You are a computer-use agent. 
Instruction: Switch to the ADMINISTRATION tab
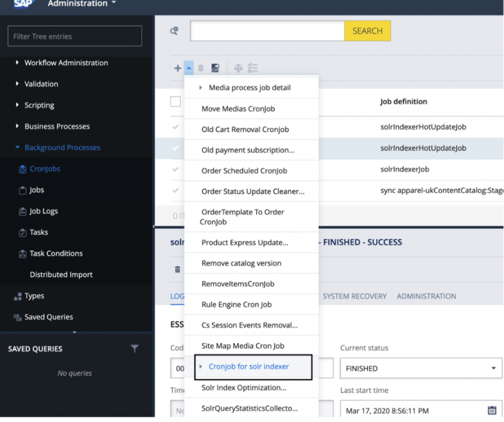click(x=426, y=296)
